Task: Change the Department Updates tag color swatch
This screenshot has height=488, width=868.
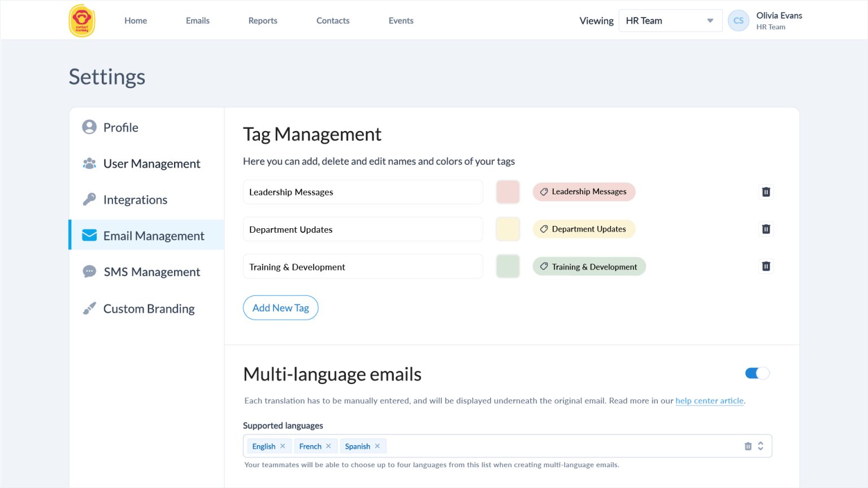Action: [x=507, y=229]
